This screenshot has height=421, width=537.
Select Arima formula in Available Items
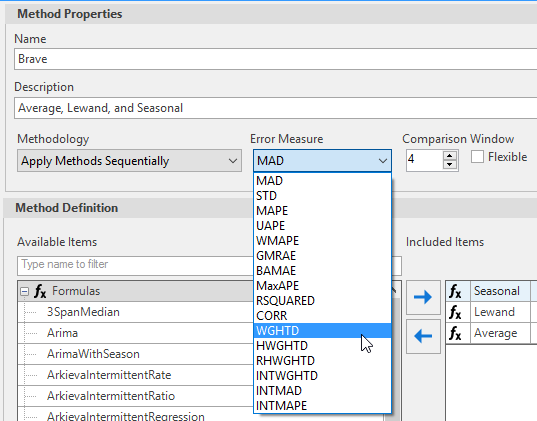tap(62, 333)
